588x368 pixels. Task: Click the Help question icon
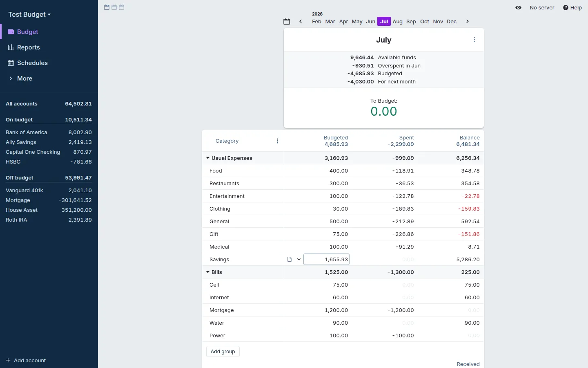coord(566,8)
